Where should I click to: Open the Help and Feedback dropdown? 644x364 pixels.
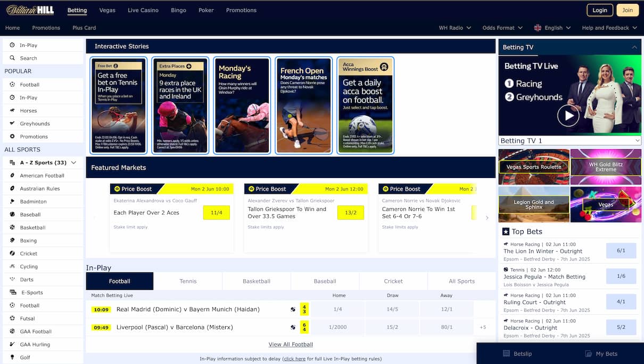point(610,28)
